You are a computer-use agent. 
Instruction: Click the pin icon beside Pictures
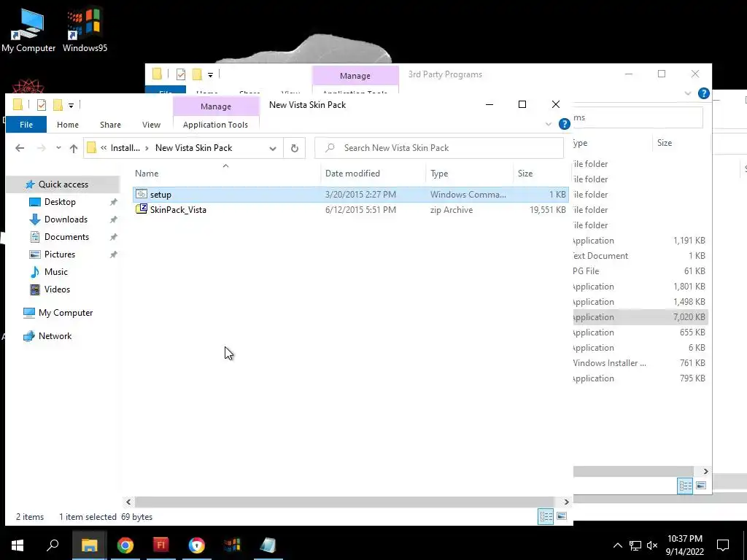(113, 254)
